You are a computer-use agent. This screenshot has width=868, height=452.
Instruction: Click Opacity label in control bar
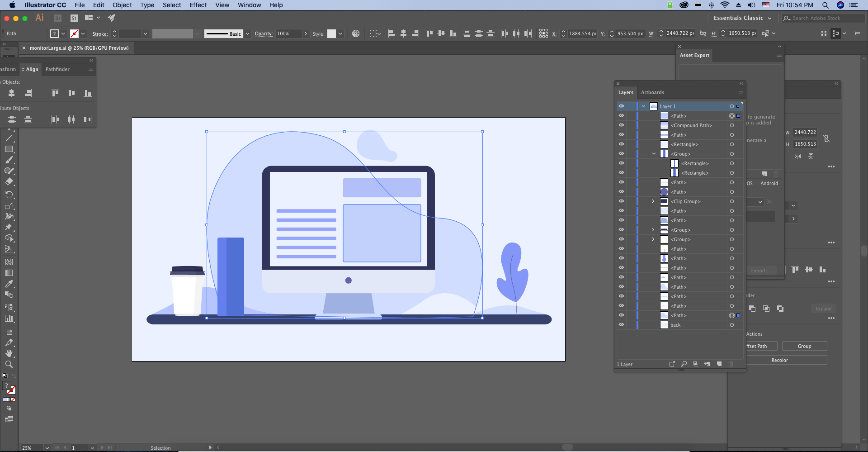[x=264, y=33]
